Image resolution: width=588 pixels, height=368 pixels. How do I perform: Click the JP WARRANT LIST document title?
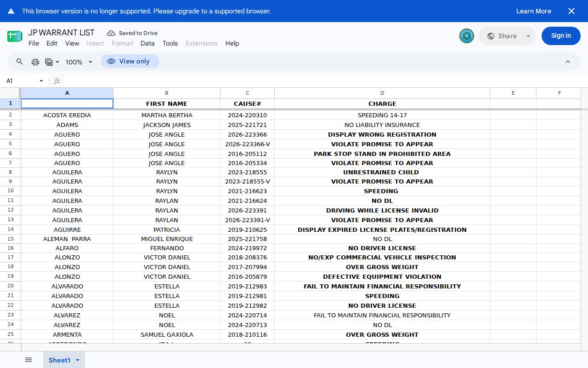coord(61,33)
